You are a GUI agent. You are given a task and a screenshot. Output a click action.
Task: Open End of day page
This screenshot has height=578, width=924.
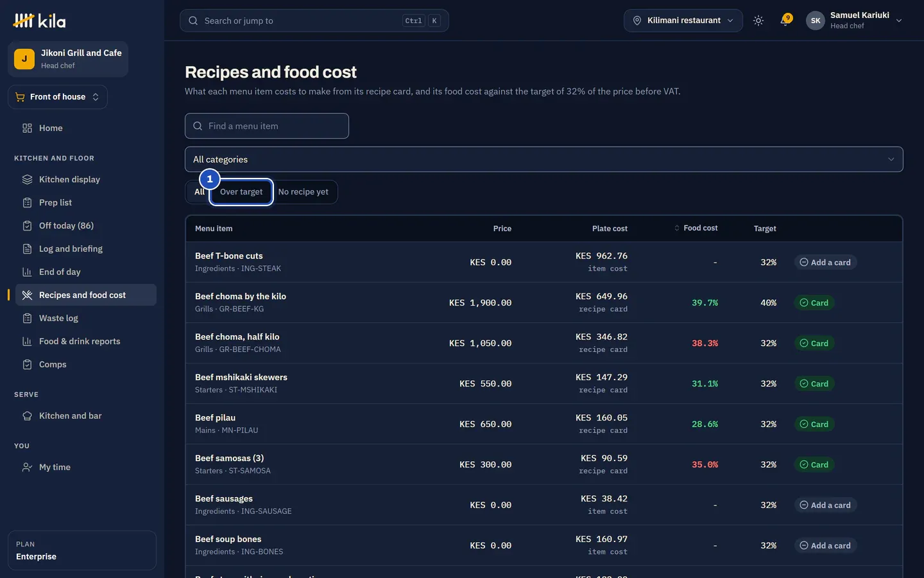86,272
